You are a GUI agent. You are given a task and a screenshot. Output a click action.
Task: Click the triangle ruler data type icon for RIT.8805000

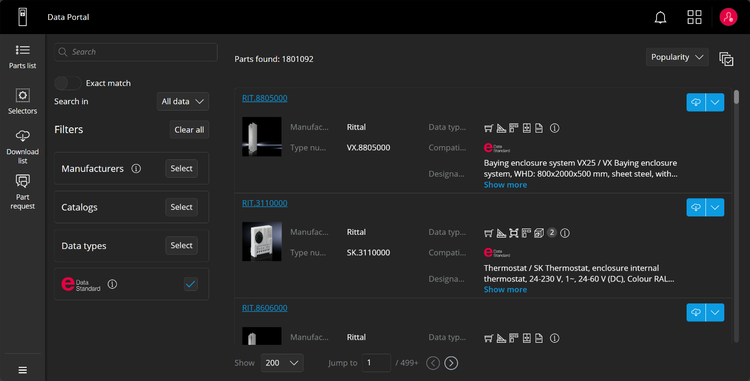[501, 128]
